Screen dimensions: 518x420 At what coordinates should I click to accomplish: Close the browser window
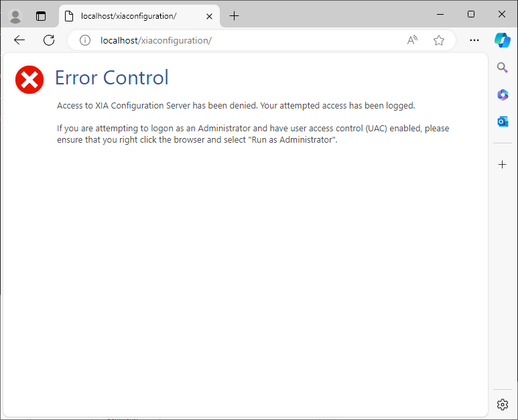click(501, 14)
